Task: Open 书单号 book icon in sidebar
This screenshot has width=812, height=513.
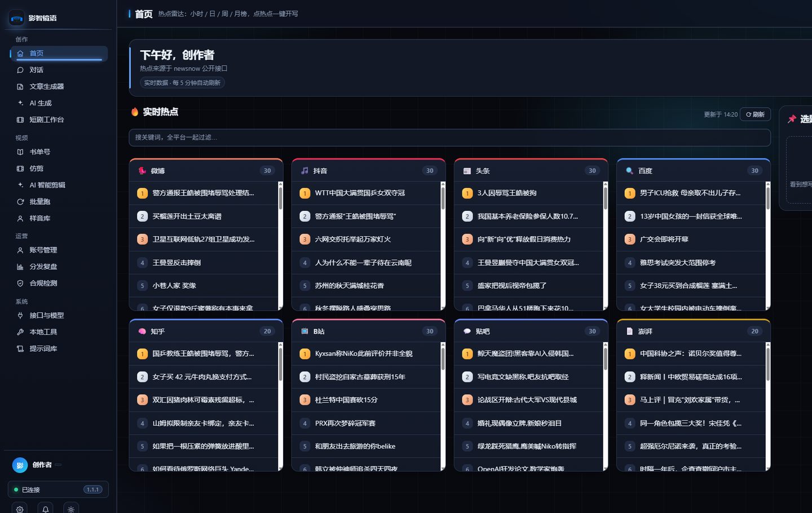Action: (20, 152)
